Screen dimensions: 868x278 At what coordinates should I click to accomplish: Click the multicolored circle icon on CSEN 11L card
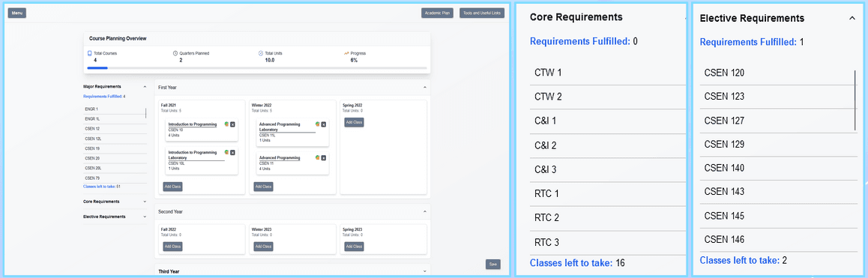(x=318, y=124)
